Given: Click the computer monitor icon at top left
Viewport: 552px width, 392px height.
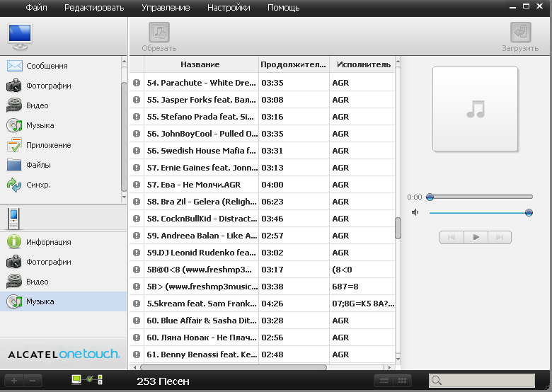Looking at the screenshot, I should (x=20, y=35).
